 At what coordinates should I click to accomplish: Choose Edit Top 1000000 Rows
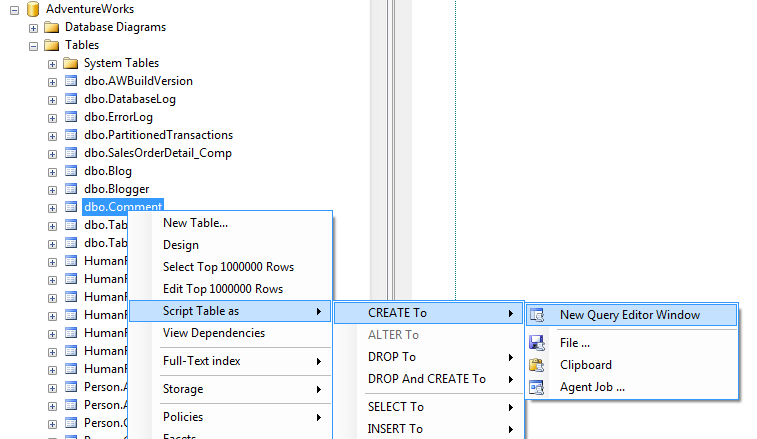point(230,289)
